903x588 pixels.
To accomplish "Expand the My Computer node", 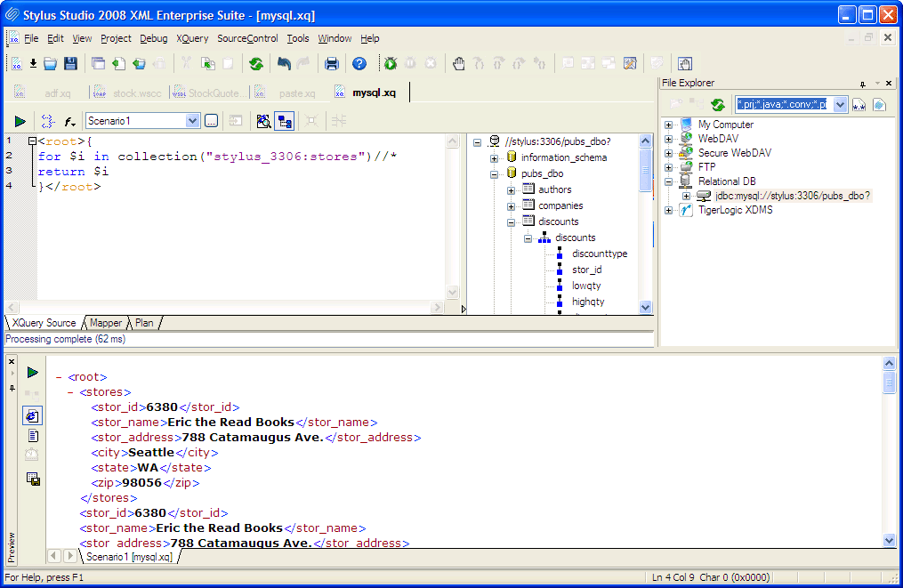I will pyautogui.click(x=669, y=125).
